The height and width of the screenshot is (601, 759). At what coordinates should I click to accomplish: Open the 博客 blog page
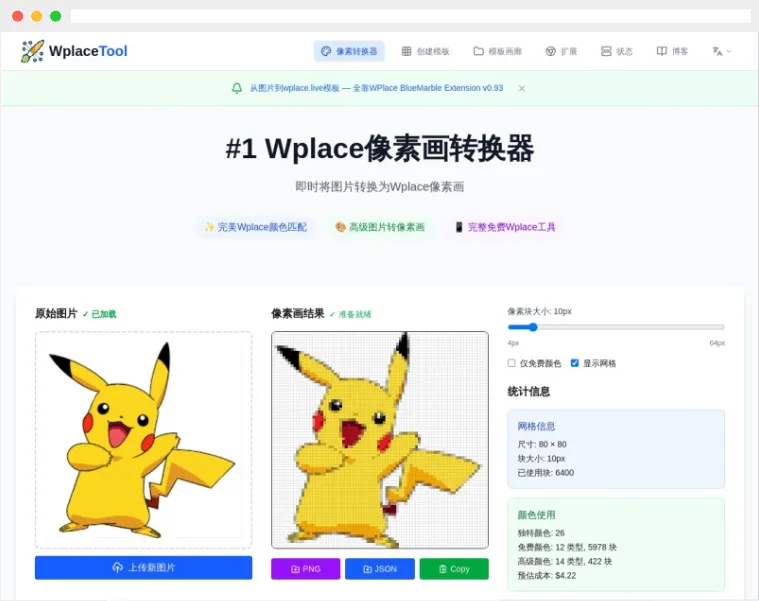coord(672,51)
